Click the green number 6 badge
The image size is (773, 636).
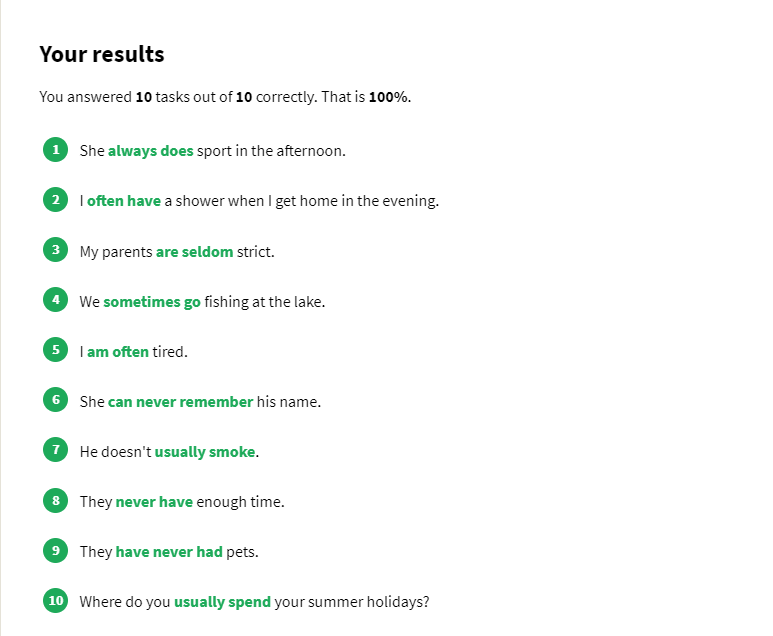point(56,400)
